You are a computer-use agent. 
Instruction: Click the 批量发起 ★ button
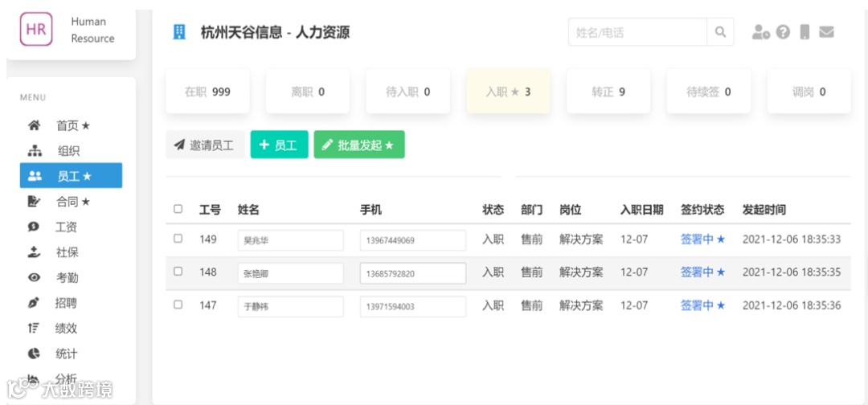pos(359,145)
